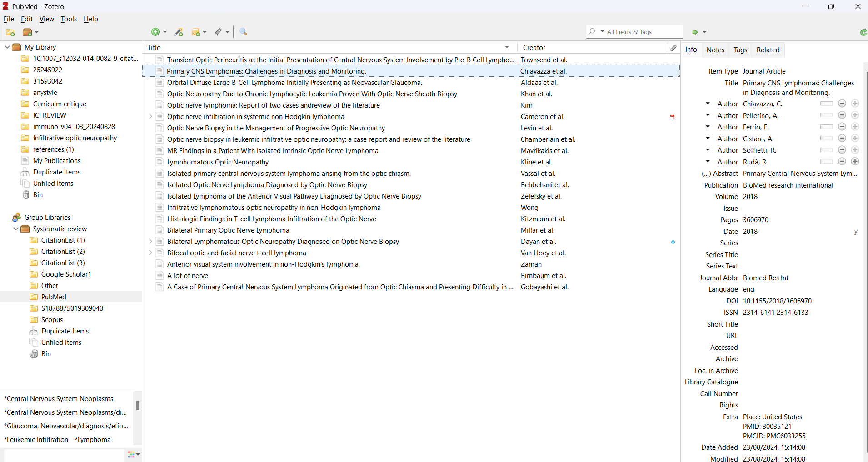This screenshot has height=462, width=868.
Task: Remove author Soffietti, R. with minus icon
Action: point(842,150)
